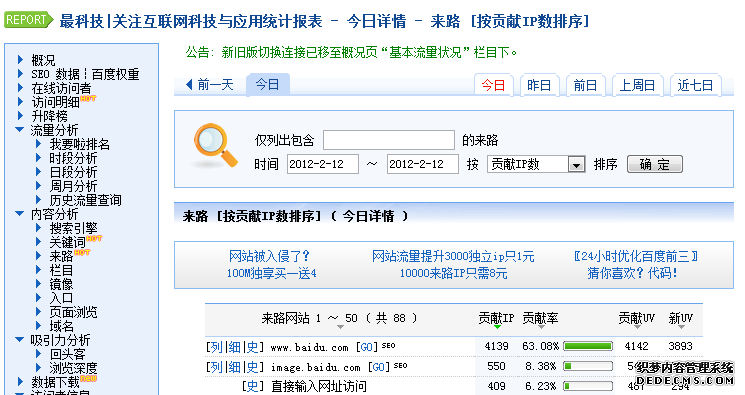Open the 贡献IP数 sort dropdown
Viewport: 745px width, 395px height.
[x=536, y=164]
